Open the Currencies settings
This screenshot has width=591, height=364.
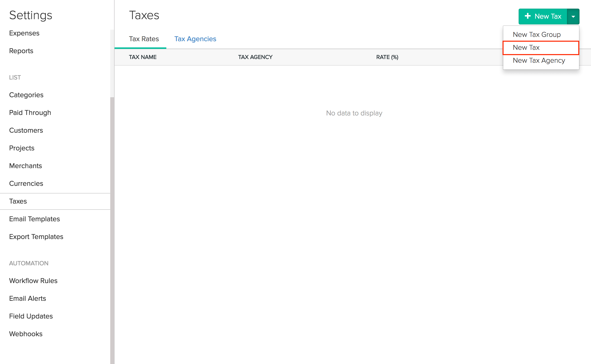pos(26,183)
